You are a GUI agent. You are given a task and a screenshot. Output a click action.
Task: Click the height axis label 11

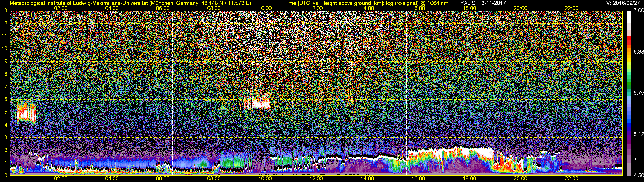5,36
